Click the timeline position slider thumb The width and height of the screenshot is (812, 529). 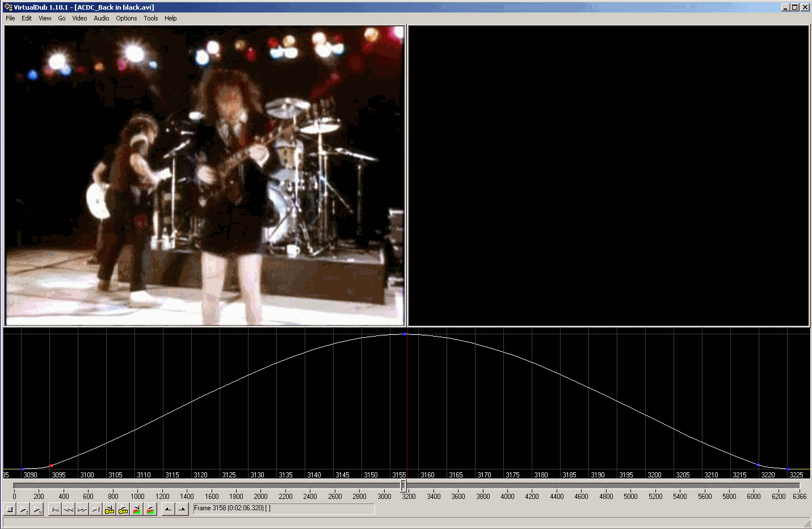[403, 485]
